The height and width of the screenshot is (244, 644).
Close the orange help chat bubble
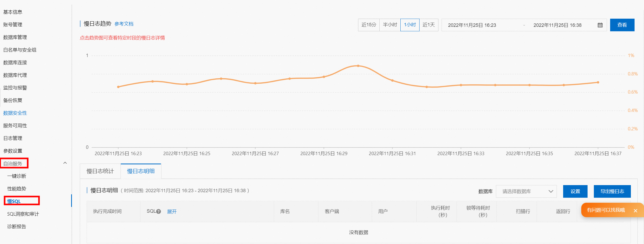(635, 211)
